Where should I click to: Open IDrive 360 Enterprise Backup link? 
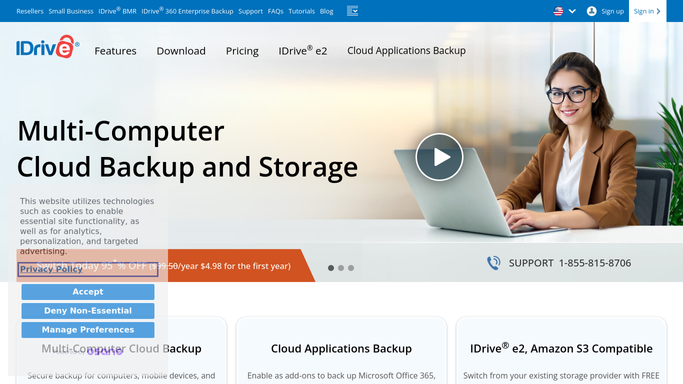tap(187, 11)
